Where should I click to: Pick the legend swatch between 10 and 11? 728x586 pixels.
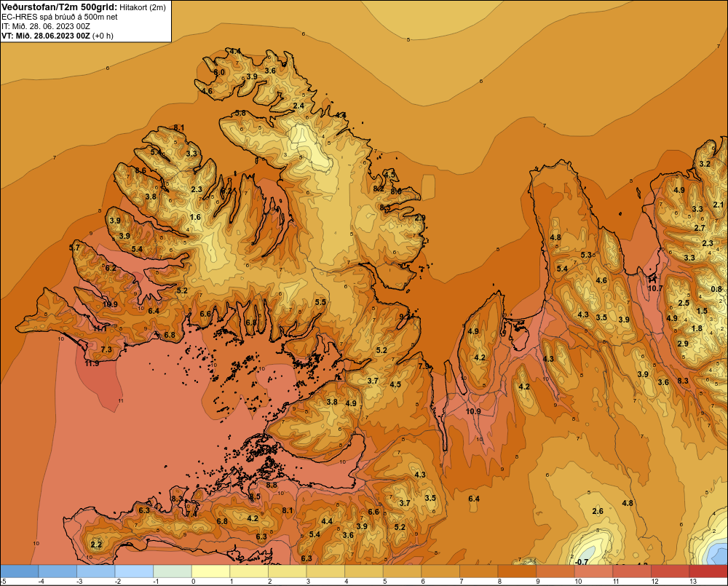[x=594, y=571]
